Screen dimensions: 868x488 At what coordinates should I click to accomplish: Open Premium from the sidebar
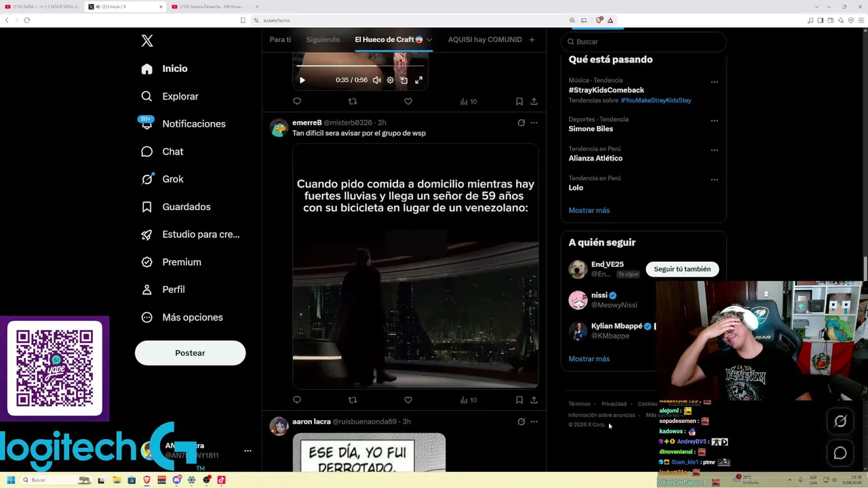point(172,262)
